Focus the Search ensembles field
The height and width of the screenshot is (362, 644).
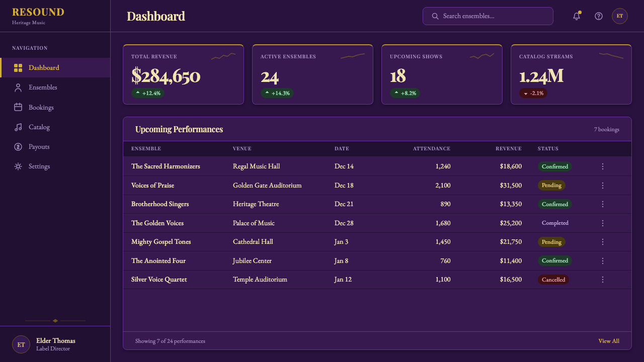point(488,16)
